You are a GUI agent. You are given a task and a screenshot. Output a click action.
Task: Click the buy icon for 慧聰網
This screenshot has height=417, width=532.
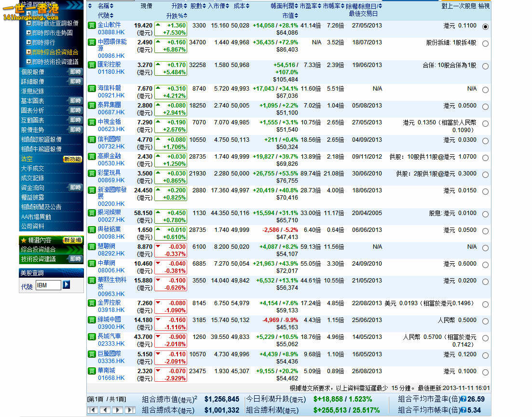tap(92, 247)
